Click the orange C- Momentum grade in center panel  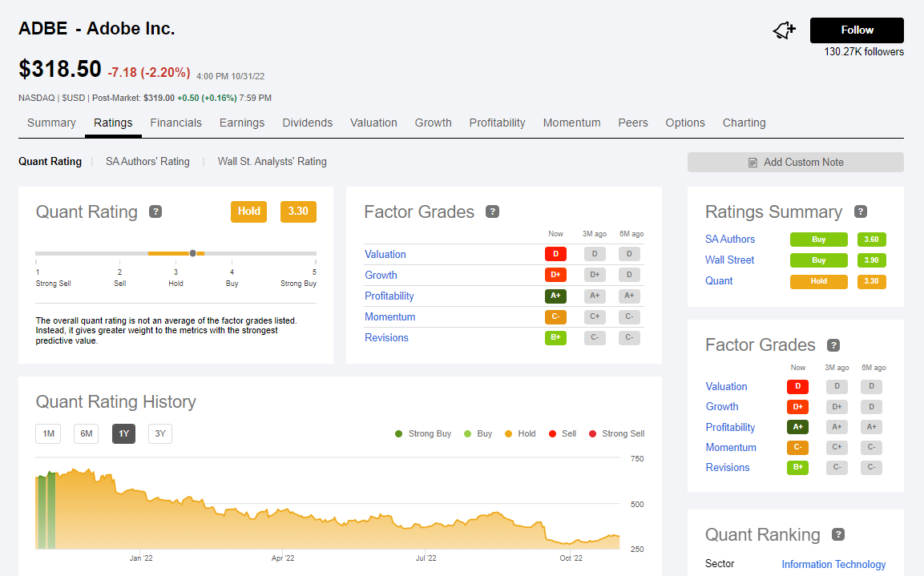tap(555, 316)
